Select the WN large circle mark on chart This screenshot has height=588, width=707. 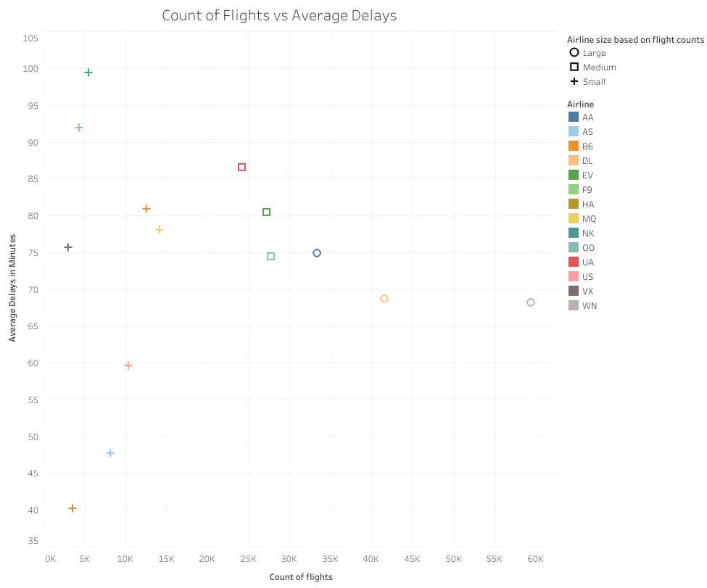pyautogui.click(x=532, y=303)
